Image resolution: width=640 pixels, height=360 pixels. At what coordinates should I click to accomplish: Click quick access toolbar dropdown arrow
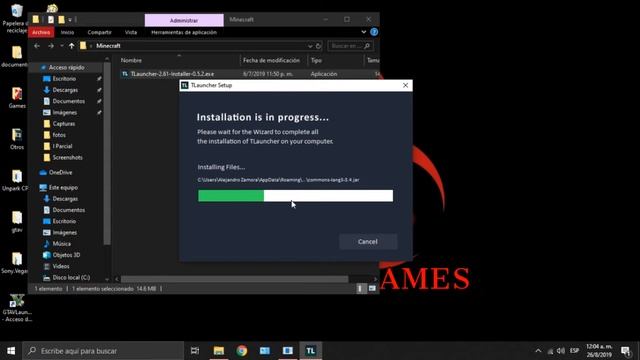point(70,20)
